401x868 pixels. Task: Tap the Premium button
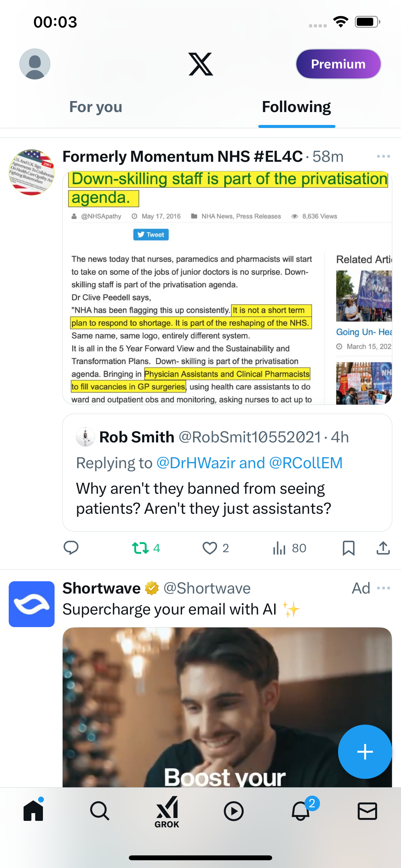pos(338,64)
